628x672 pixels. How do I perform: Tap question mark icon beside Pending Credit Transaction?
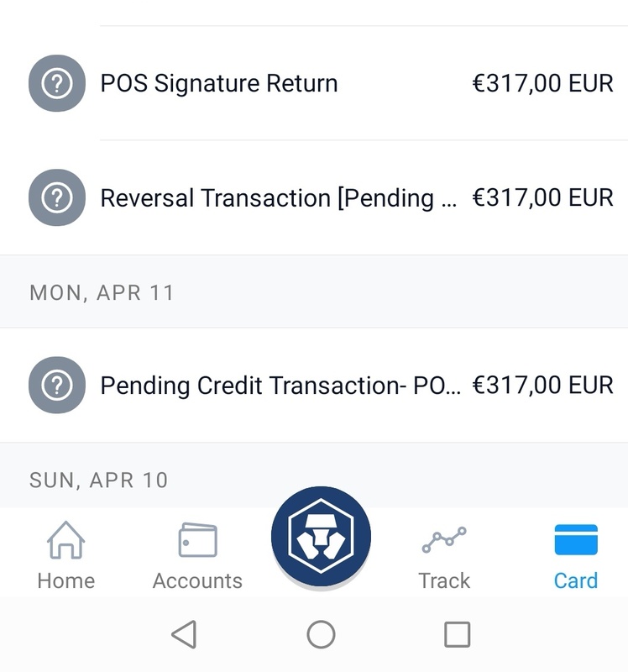[57, 386]
